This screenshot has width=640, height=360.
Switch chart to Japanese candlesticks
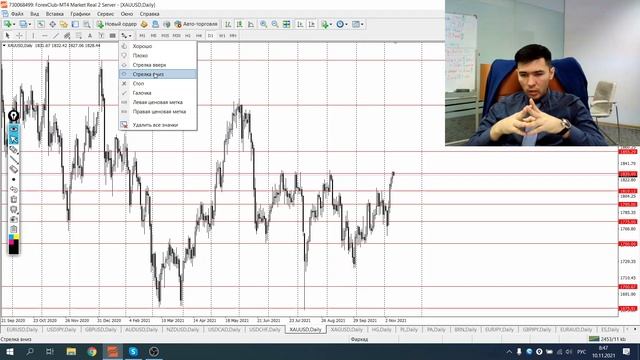pyautogui.click(x=239, y=24)
